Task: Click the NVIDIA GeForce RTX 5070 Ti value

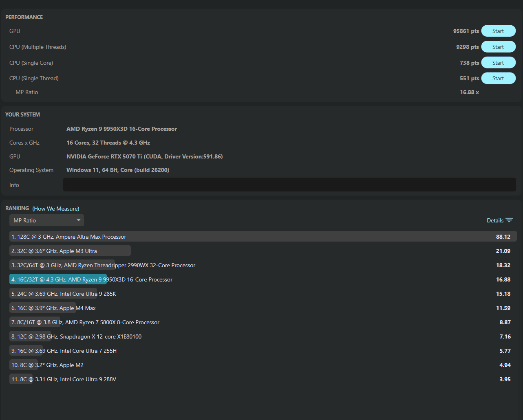Action: (144, 156)
